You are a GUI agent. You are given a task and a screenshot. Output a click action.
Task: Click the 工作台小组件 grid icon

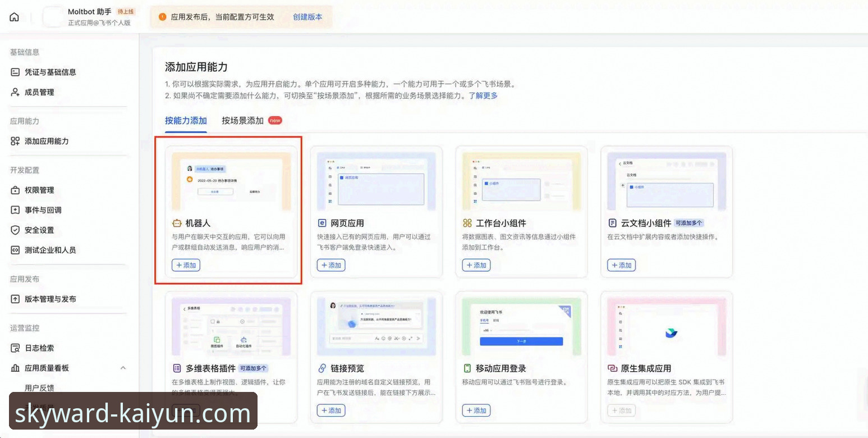[467, 223]
